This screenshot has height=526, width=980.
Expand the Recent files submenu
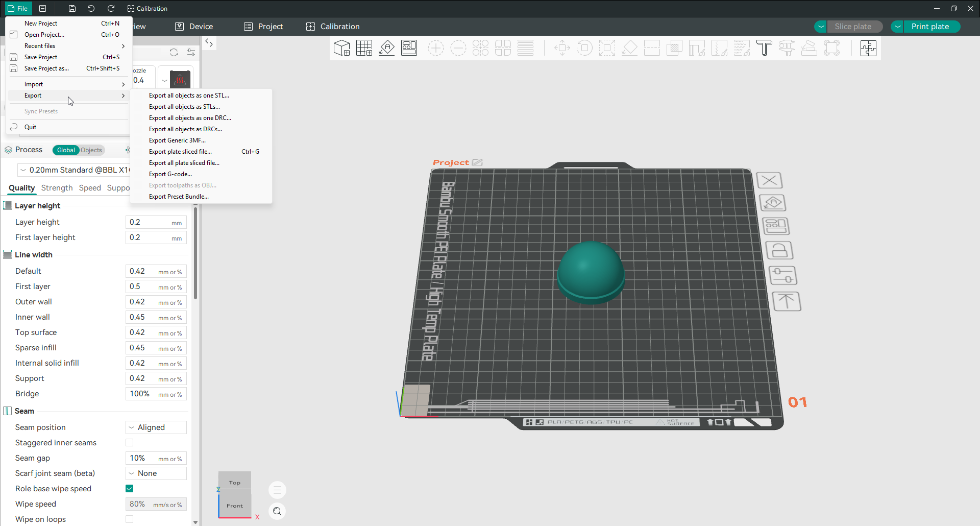coord(69,46)
